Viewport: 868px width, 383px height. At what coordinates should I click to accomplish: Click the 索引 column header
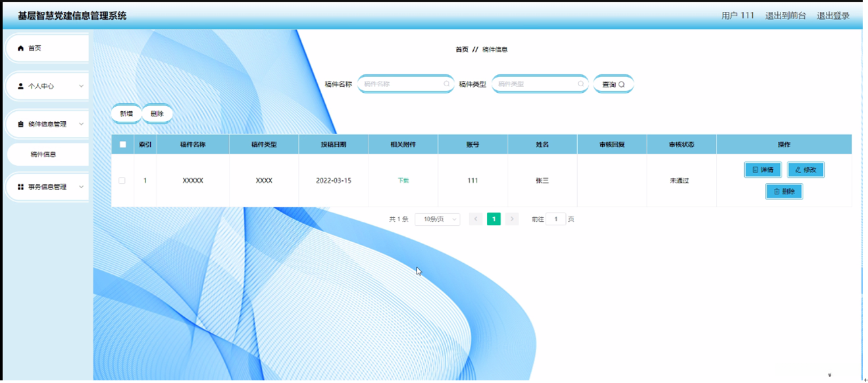(x=145, y=145)
